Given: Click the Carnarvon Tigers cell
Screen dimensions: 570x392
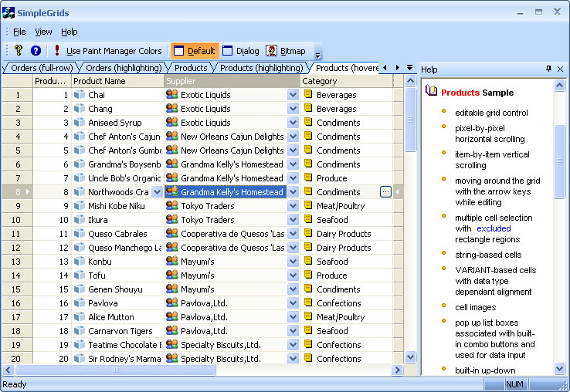Looking at the screenshot, I should [117, 331].
